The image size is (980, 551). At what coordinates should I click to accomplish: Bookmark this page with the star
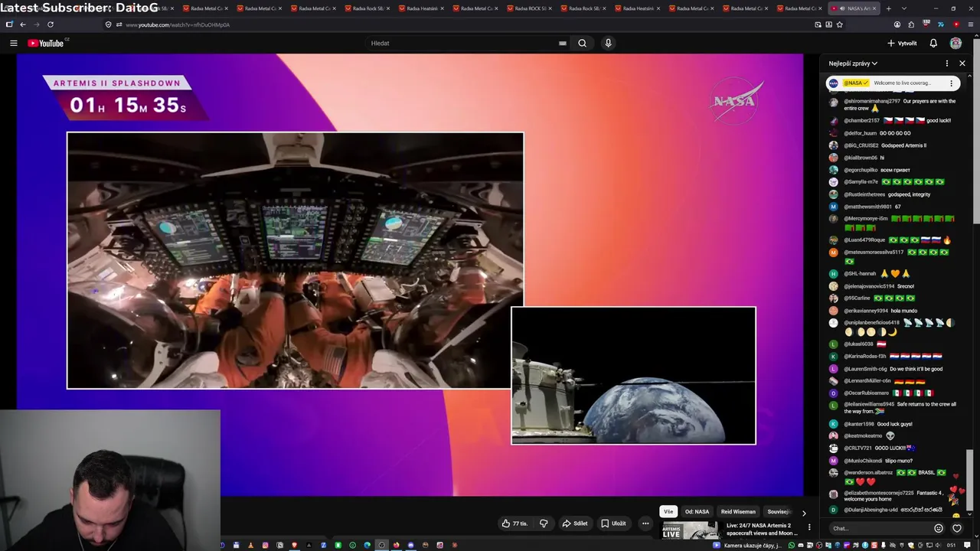click(x=839, y=24)
